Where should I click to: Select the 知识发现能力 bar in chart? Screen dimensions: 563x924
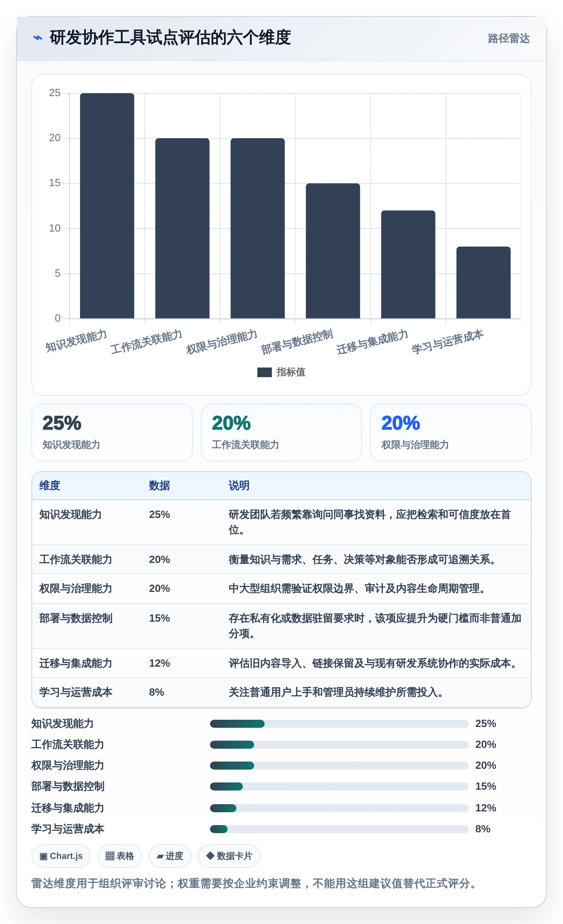click(x=107, y=206)
